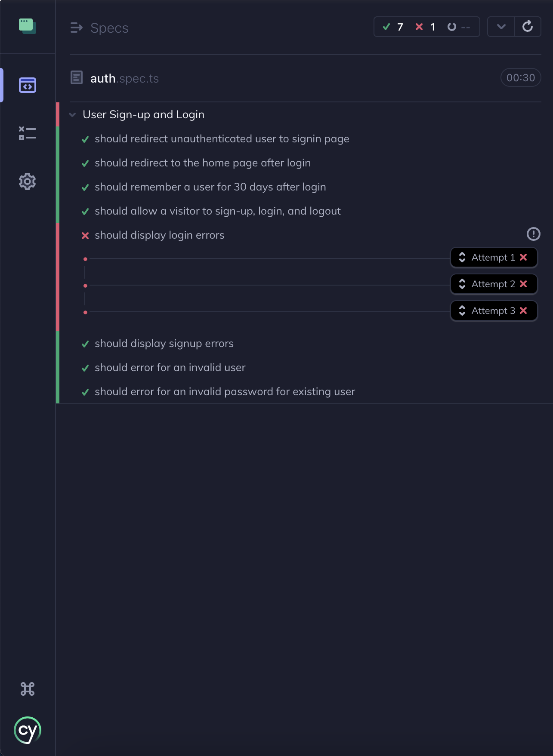Open the options chevron next to rerun
This screenshot has height=756, width=553.
coord(501,27)
